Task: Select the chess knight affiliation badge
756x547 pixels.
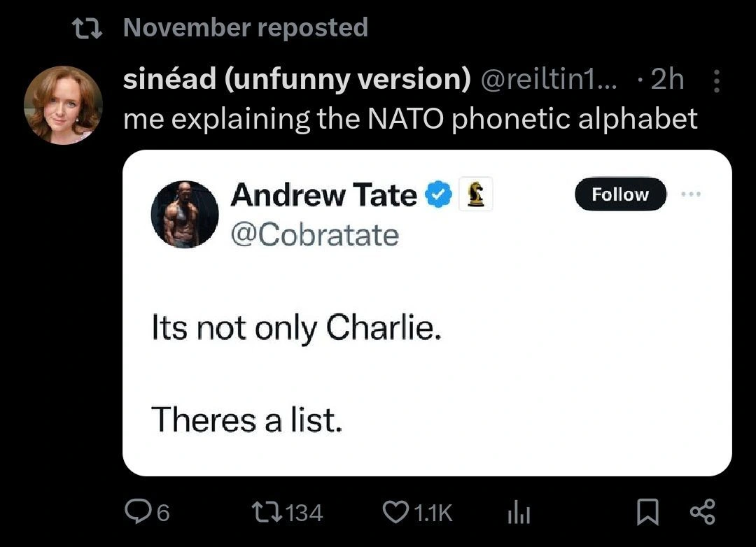Action: click(475, 194)
